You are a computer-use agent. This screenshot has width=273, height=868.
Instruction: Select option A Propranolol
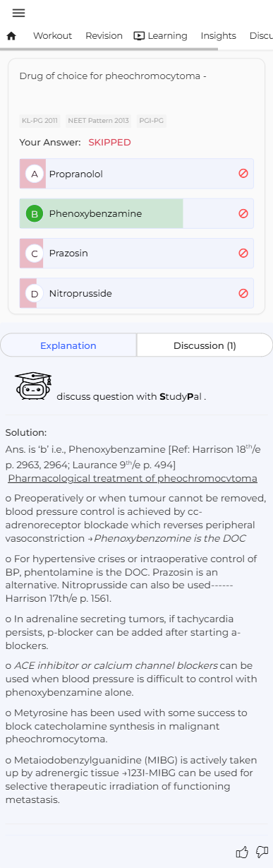pyautogui.click(x=136, y=174)
